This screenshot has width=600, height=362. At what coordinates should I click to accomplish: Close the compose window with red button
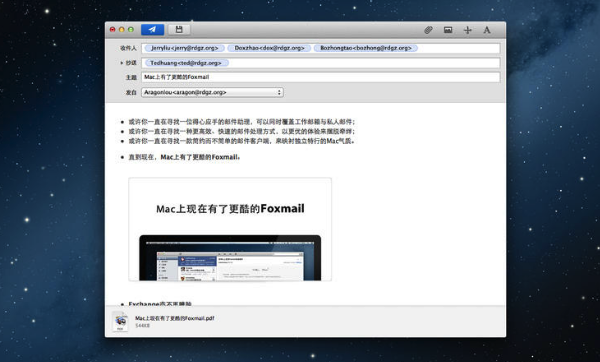point(112,29)
